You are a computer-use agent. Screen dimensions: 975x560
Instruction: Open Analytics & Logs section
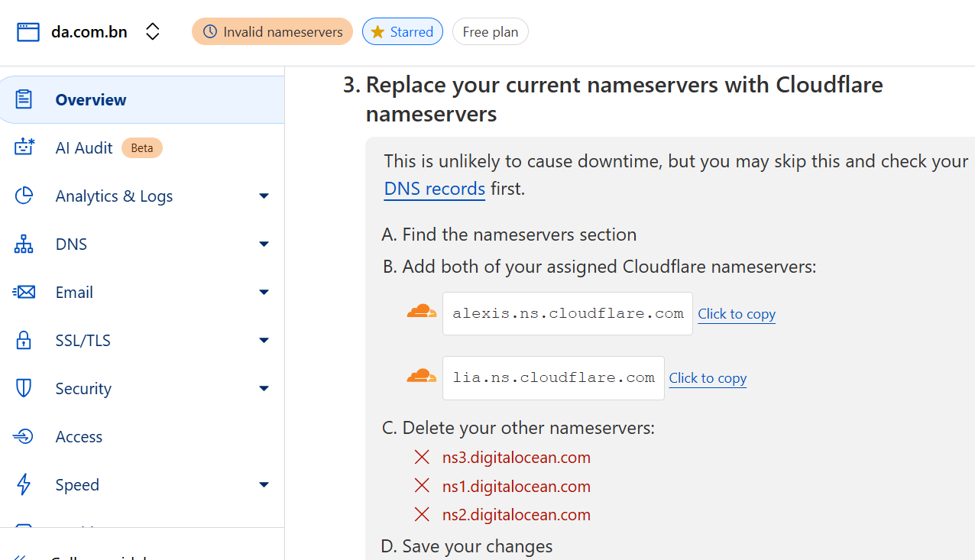[x=114, y=196]
